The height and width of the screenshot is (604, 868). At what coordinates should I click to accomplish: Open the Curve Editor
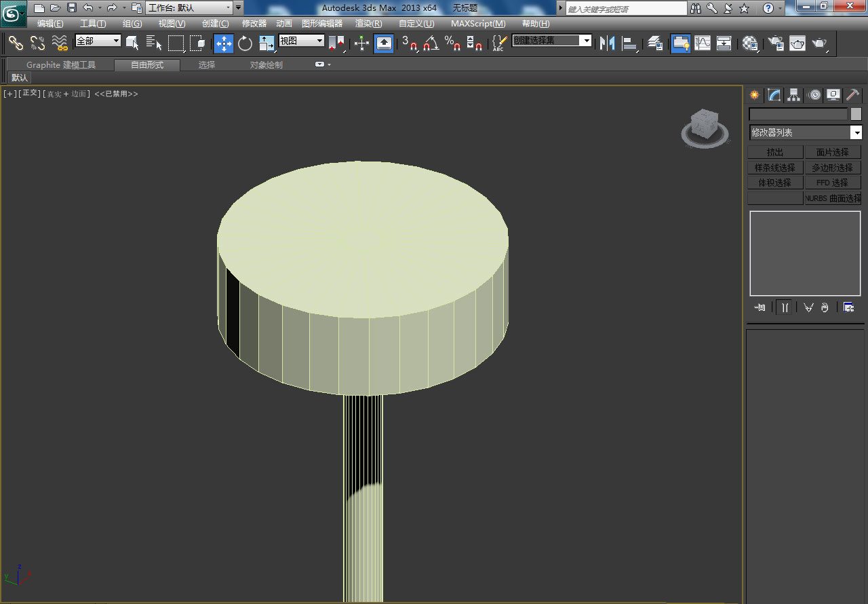tap(703, 43)
